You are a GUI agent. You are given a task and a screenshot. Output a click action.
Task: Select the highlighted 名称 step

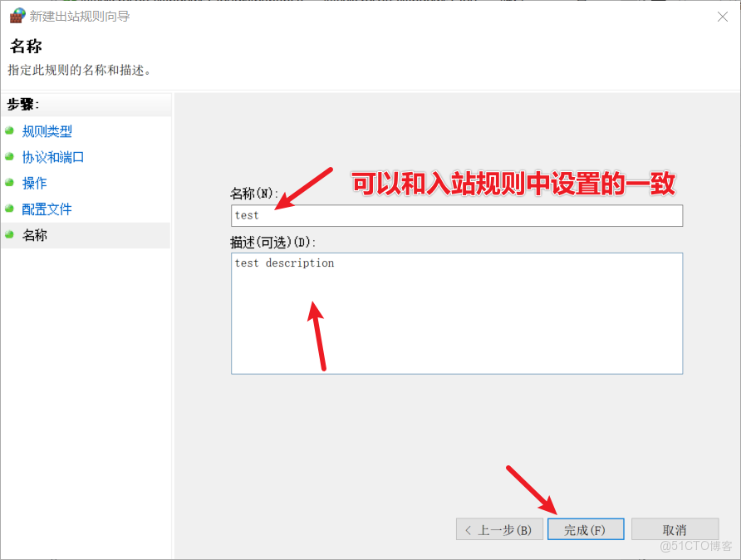(35, 235)
